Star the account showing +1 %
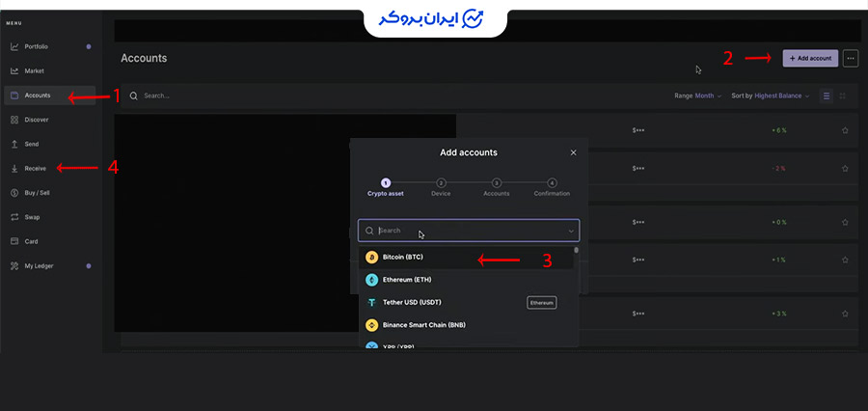Image resolution: width=868 pixels, height=411 pixels. click(845, 260)
